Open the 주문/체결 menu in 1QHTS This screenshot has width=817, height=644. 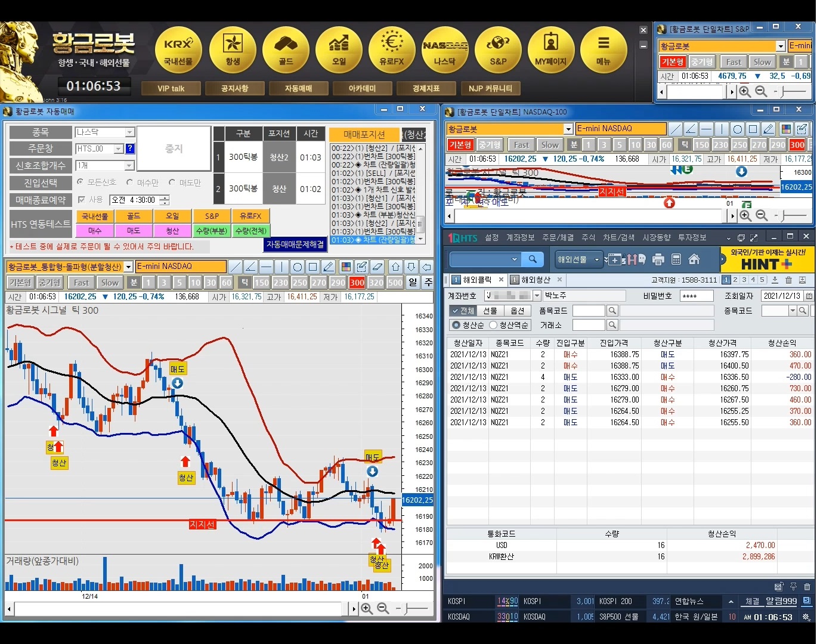click(558, 237)
